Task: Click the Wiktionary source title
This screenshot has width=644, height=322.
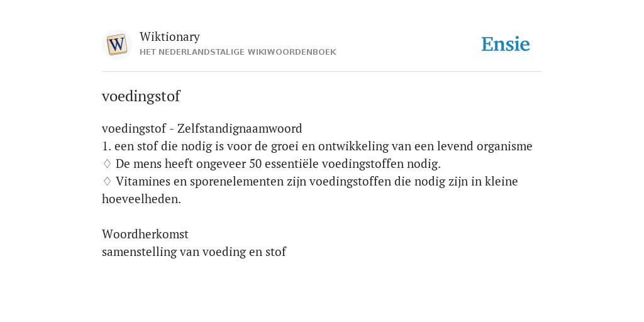Action: 170,36
